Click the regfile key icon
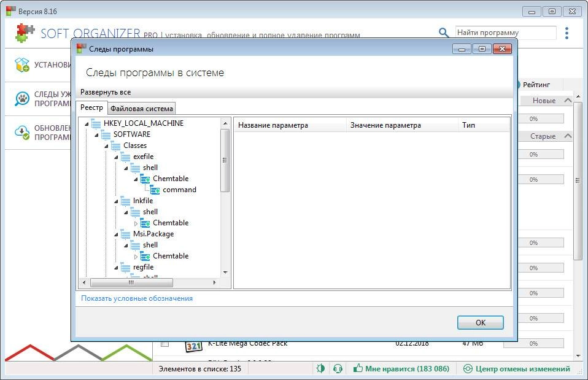This screenshot has width=588, height=380. tap(125, 267)
